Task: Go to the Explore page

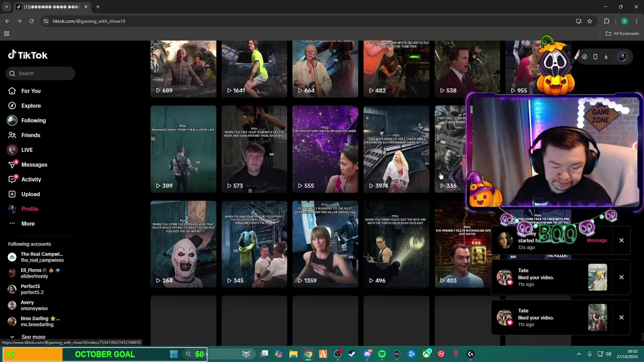Action: (x=31, y=106)
